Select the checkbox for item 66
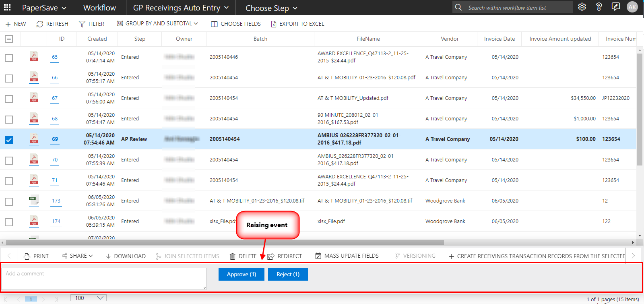Image resolution: width=644 pixels, height=304 pixels. (x=9, y=78)
